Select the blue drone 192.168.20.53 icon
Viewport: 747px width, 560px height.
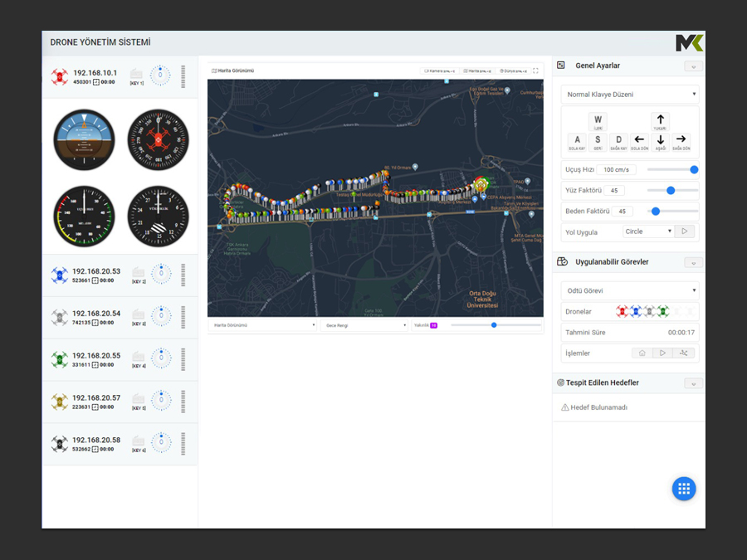tap(60, 275)
